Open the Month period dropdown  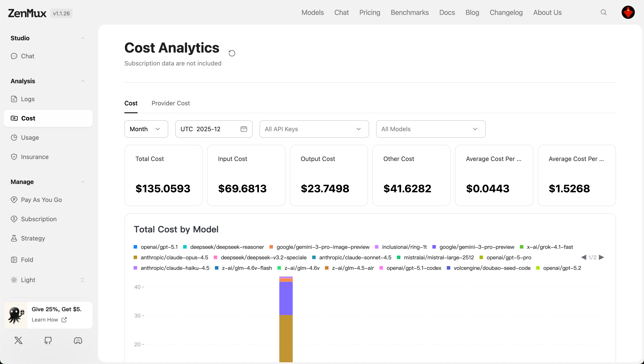pos(146,129)
